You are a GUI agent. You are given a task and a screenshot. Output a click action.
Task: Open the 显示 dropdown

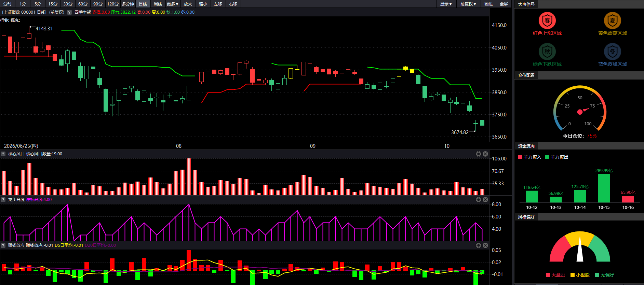click(x=446, y=4)
